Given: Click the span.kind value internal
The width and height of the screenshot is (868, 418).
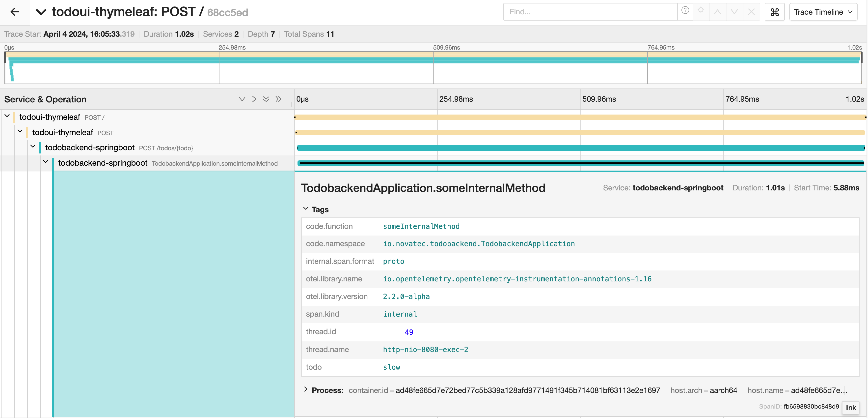Looking at the screenshot, I should tap(400, 314).
